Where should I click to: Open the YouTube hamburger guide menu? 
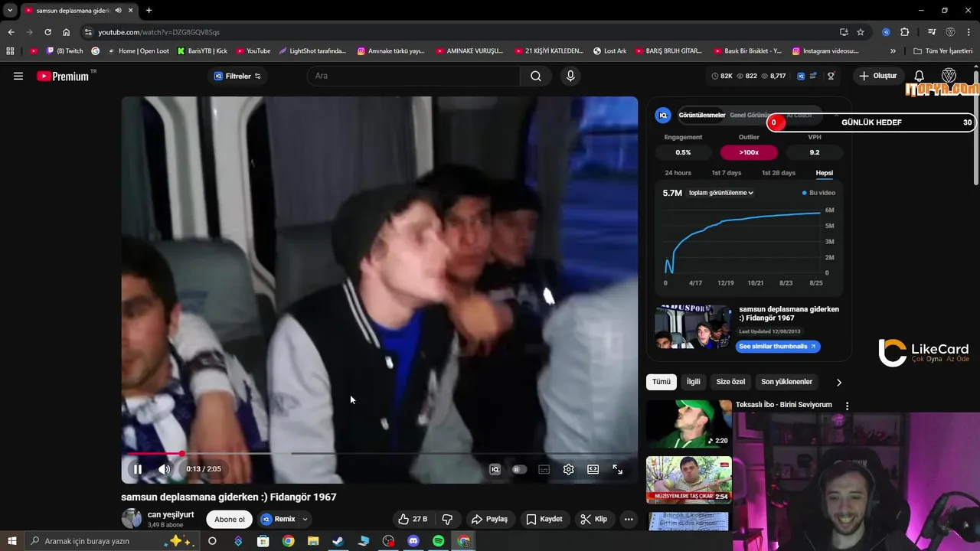point(18,76)
